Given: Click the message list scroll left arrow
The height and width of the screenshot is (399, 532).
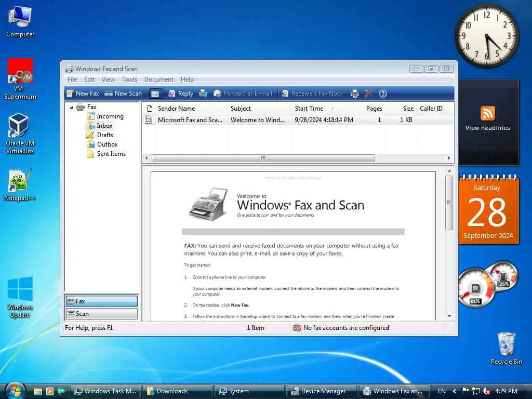Looking at the screenshot, I should (x=147, y=158).
